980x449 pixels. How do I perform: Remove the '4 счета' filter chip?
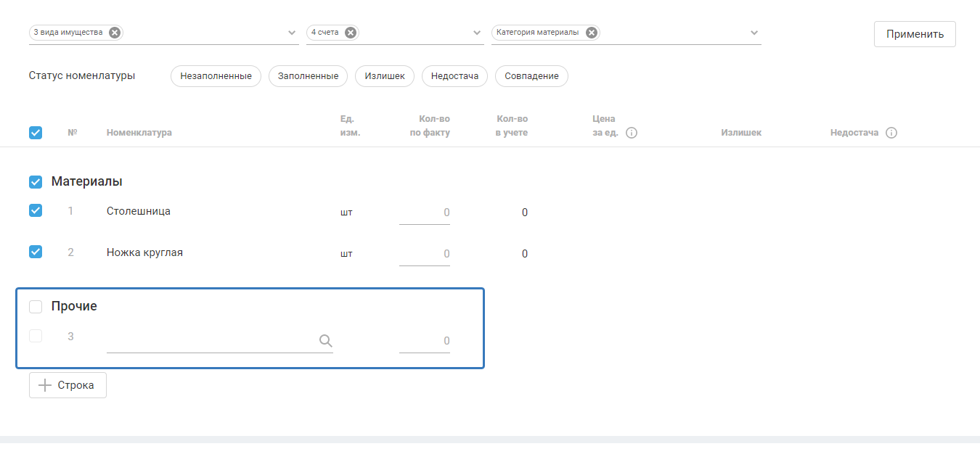(351, 33)
